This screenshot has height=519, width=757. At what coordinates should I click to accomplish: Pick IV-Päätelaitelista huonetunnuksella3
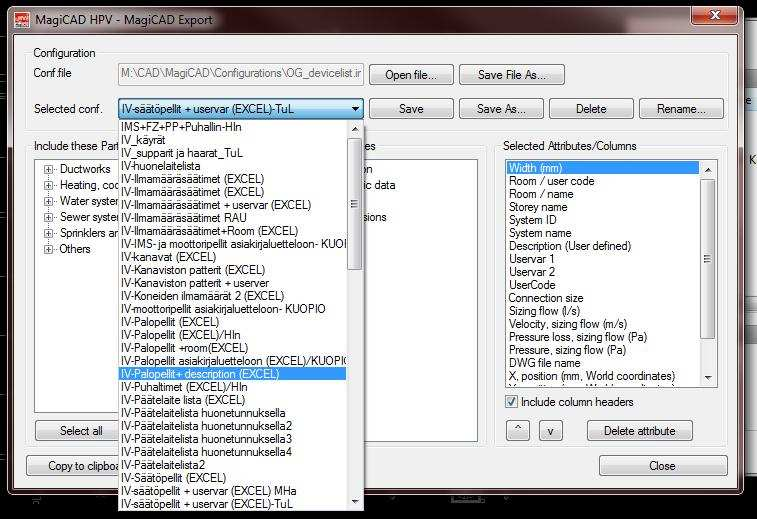click(x=232, y=439)
